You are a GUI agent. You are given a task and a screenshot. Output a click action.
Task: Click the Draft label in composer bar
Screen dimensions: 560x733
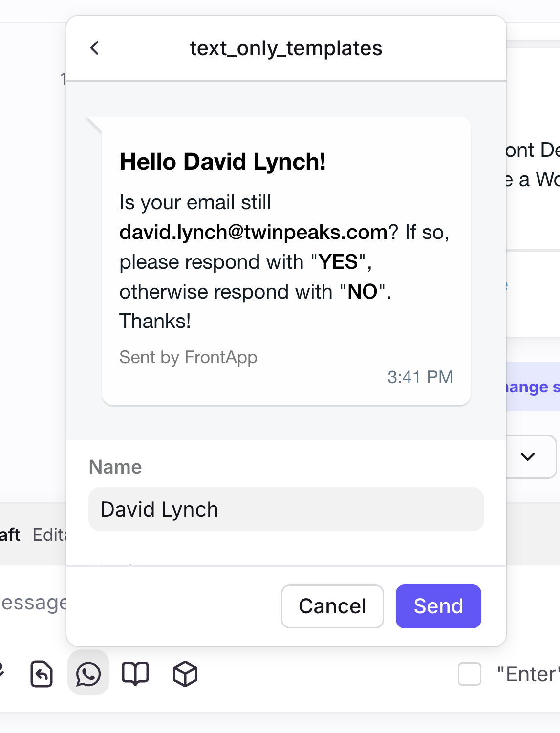click(x=10, y=535)
